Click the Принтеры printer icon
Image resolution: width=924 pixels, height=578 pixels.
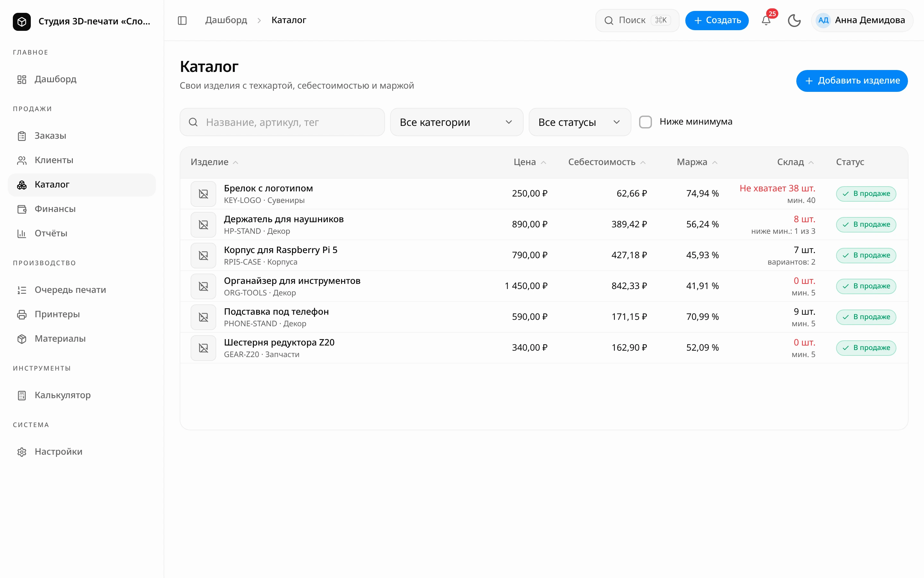[22, 315]
